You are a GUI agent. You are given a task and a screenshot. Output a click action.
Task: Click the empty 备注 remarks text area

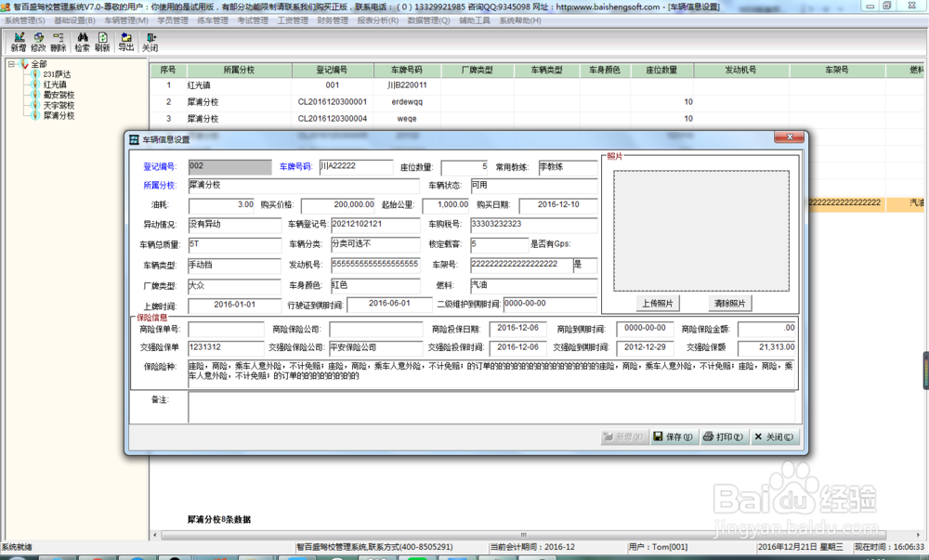point(491,407)
